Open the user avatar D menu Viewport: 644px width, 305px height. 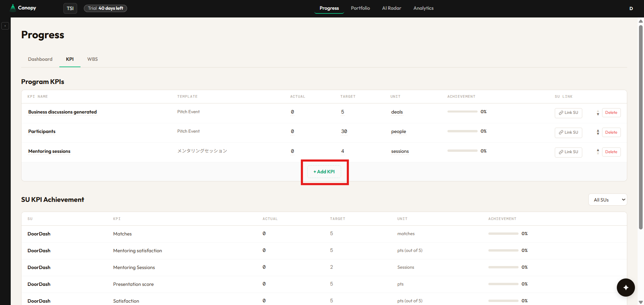(631, 8)
